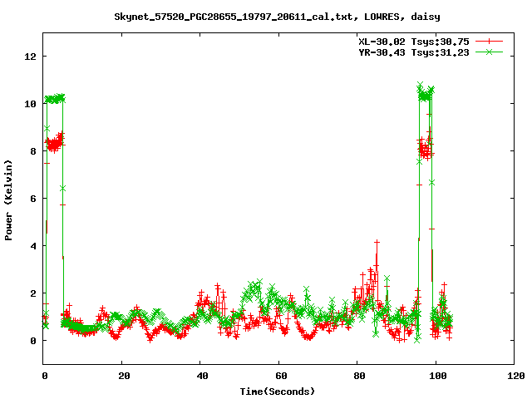Click the red legend line sample for XL
This screenshot has width=532, height=399.
(489, 42)
